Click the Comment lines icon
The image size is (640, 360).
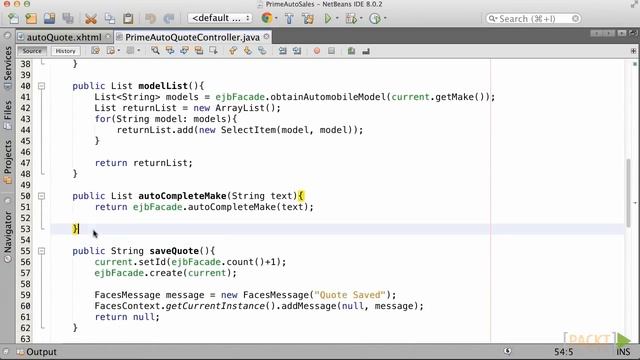click(x=351, y=51)
